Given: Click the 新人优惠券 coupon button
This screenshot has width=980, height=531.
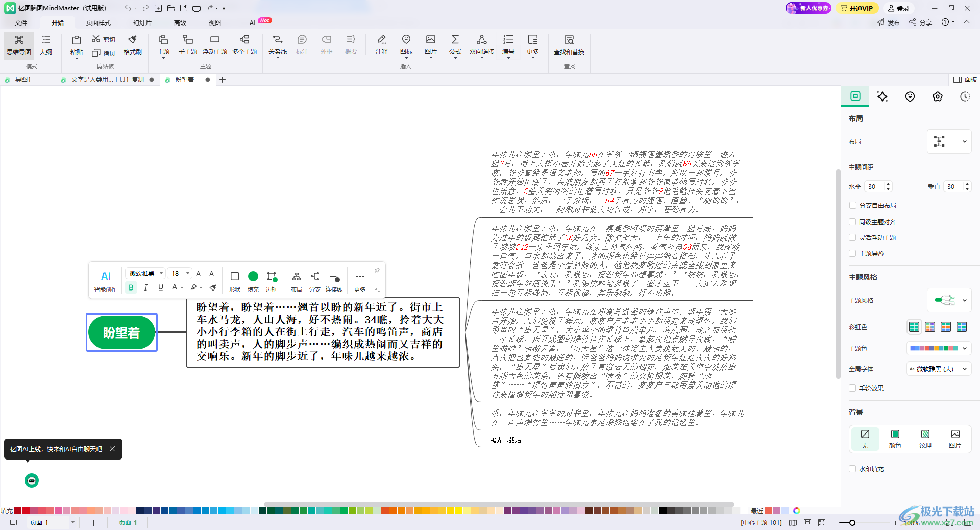Looking at the screenshot, I should [x=808, y=8].
